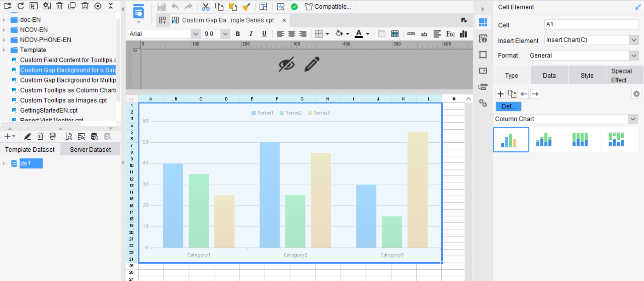This screenshot has height=281, width=644.
Task: Open Custom Tooltips as Images.cpt file
Action: [63, 100]
